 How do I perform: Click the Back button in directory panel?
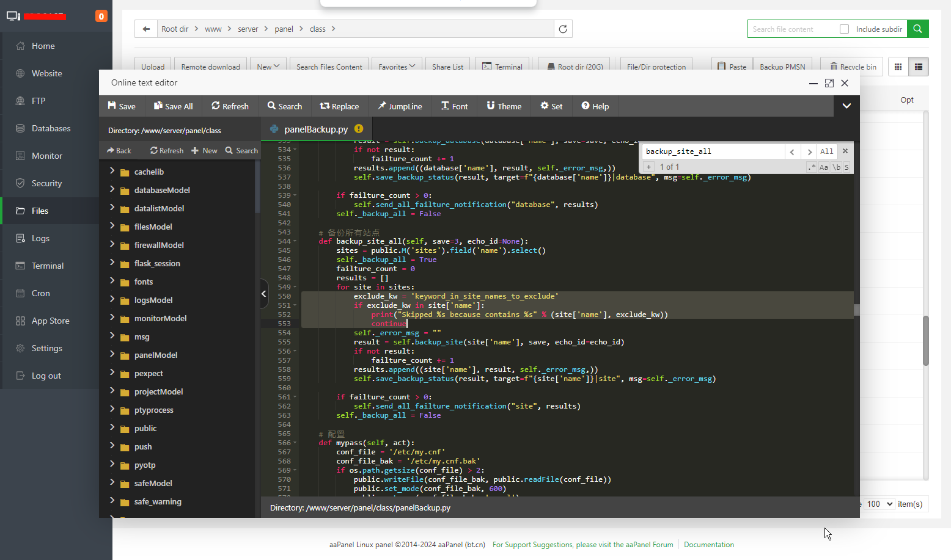pyautogui.click(x=119, y=151)
